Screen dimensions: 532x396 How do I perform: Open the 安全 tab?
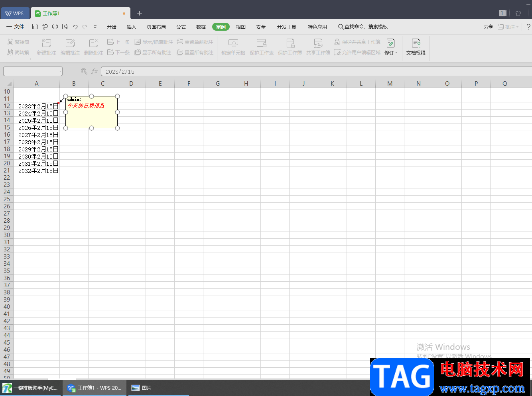[261, 27]
